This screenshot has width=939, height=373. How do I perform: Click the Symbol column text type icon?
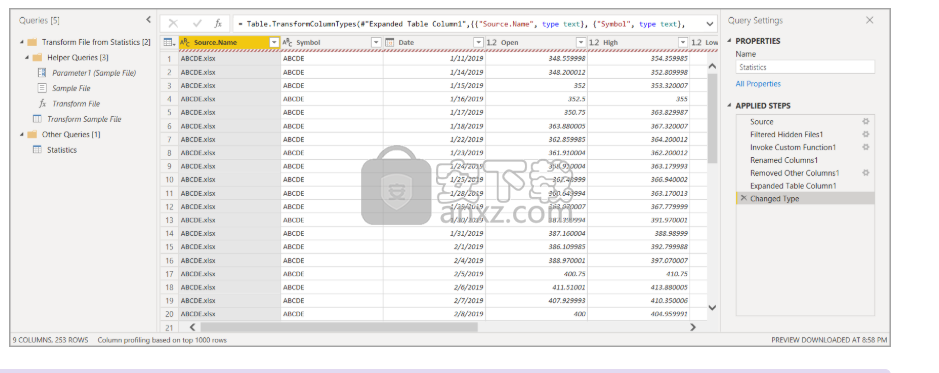287,43
